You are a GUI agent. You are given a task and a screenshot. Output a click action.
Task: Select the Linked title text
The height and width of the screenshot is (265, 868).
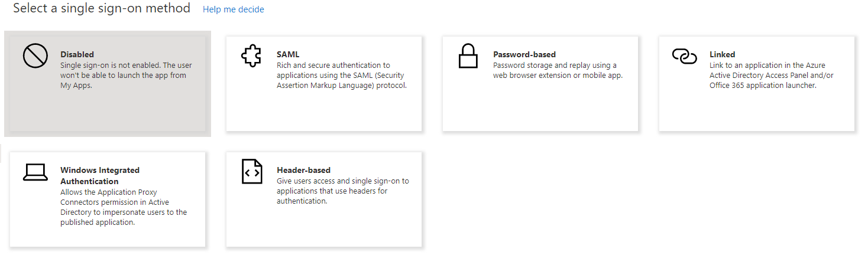tap(722, 54)
